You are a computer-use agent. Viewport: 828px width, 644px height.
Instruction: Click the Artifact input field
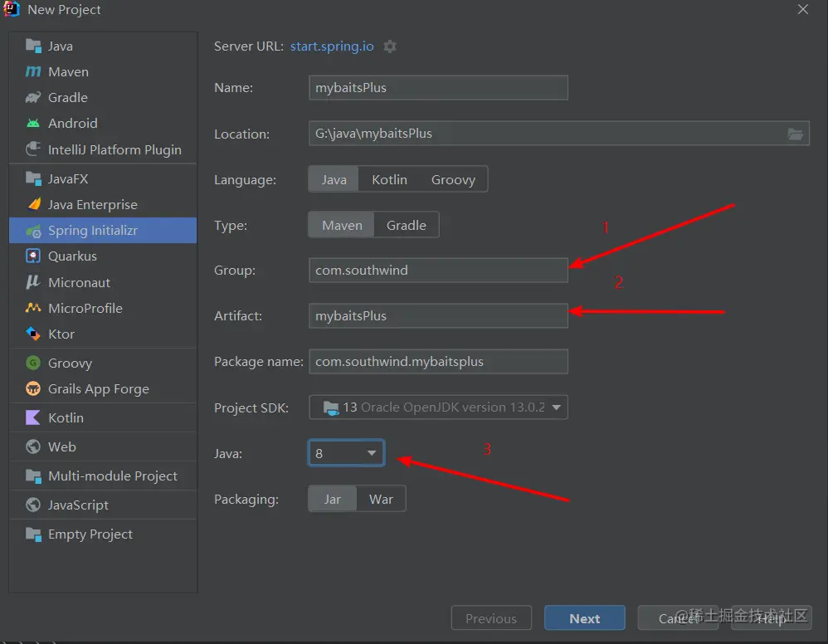[438, 316]
